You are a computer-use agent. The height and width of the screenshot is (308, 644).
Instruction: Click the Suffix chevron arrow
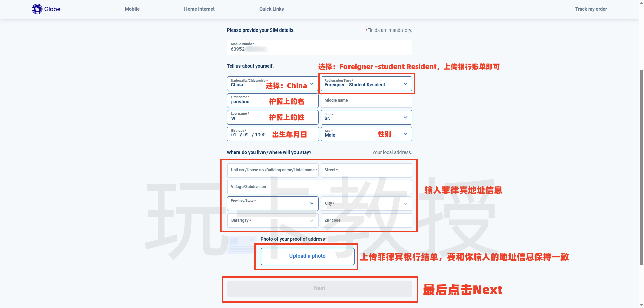coord(405,117)
